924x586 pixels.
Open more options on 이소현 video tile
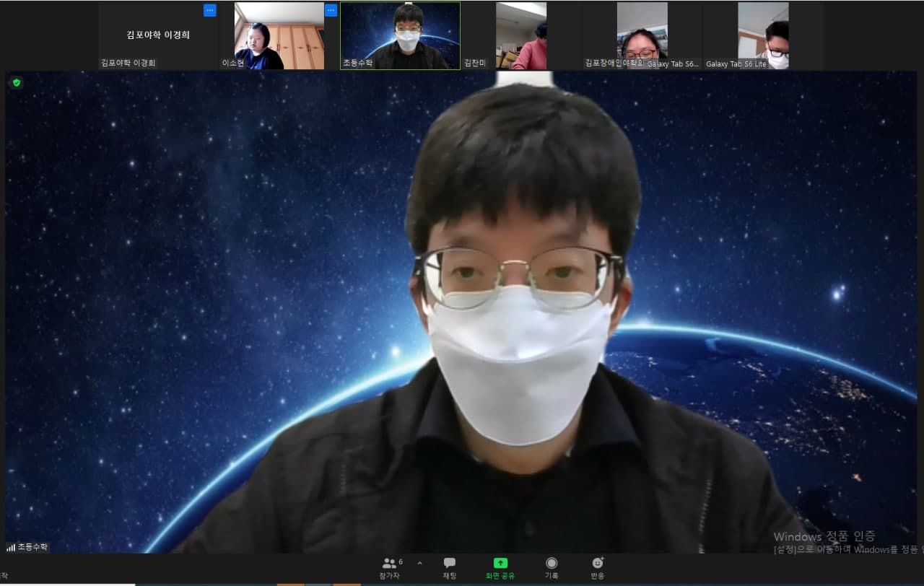coord(331,10)
